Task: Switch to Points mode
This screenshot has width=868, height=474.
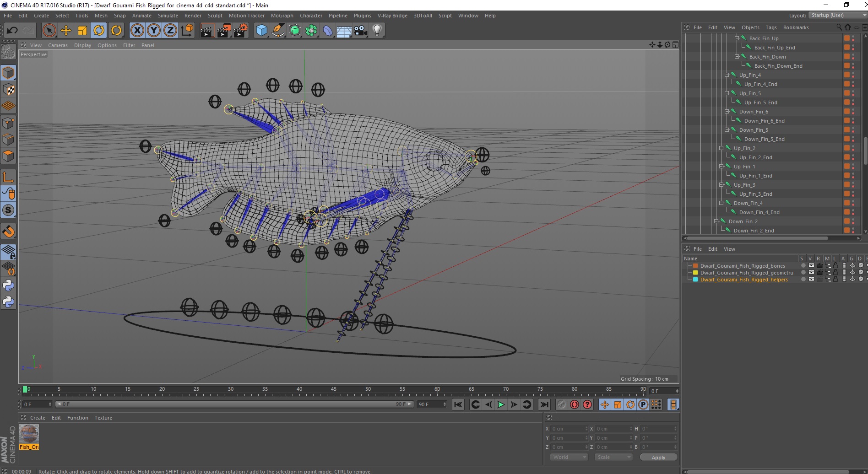Action: (8, 123)
